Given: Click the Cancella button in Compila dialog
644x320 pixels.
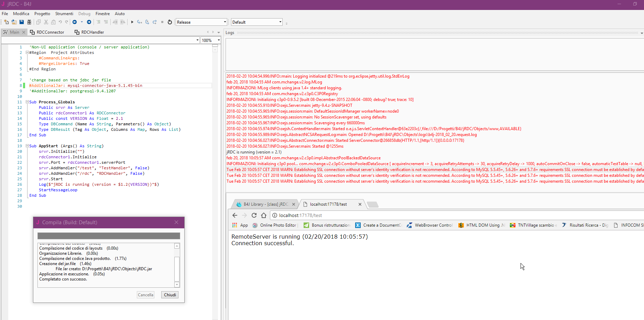Looking at the screenshot, I should click(x=145, y=295).
